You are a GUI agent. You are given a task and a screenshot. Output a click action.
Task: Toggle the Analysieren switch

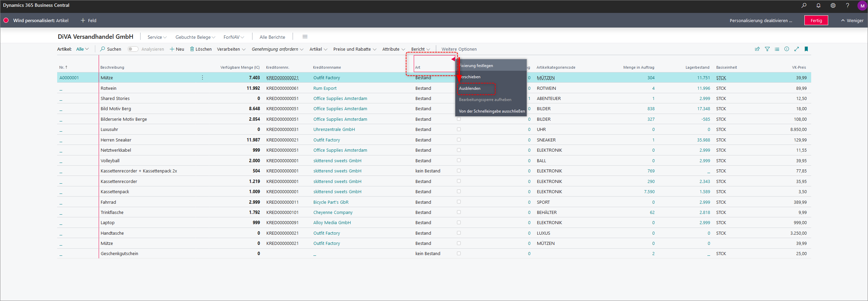point(133,49)
